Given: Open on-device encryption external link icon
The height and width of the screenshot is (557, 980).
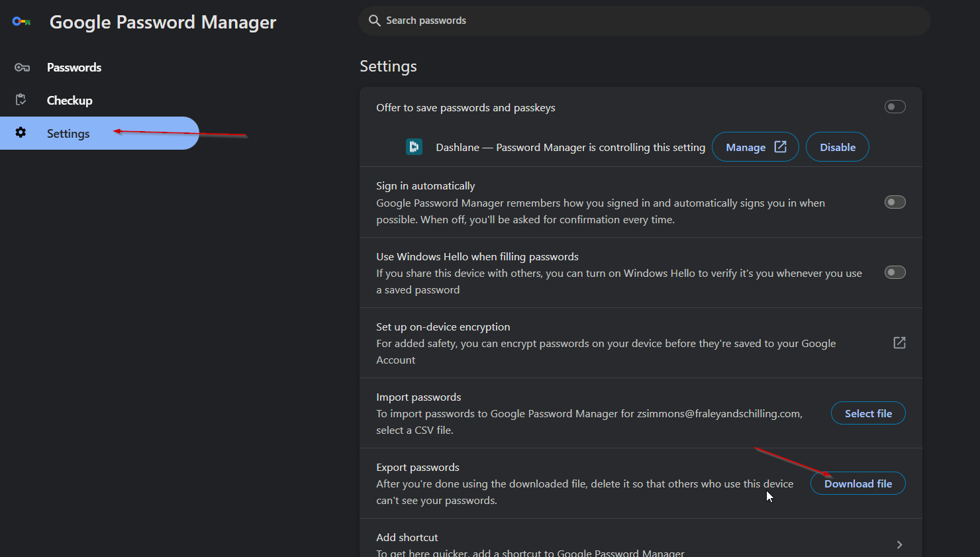Looking at the screenshot, I should click(899, 342).
